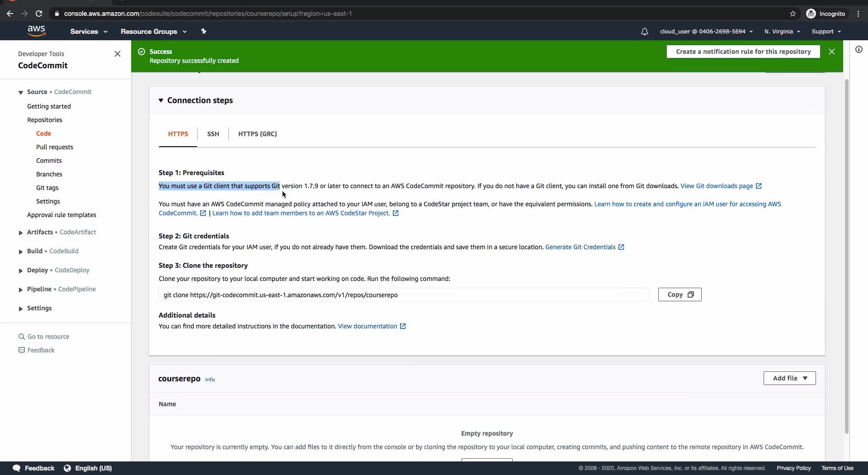Screen dimensions: 868x475
Task: Open the notifications bell icon
Action: pyautogui.click(x=644, y=32)
